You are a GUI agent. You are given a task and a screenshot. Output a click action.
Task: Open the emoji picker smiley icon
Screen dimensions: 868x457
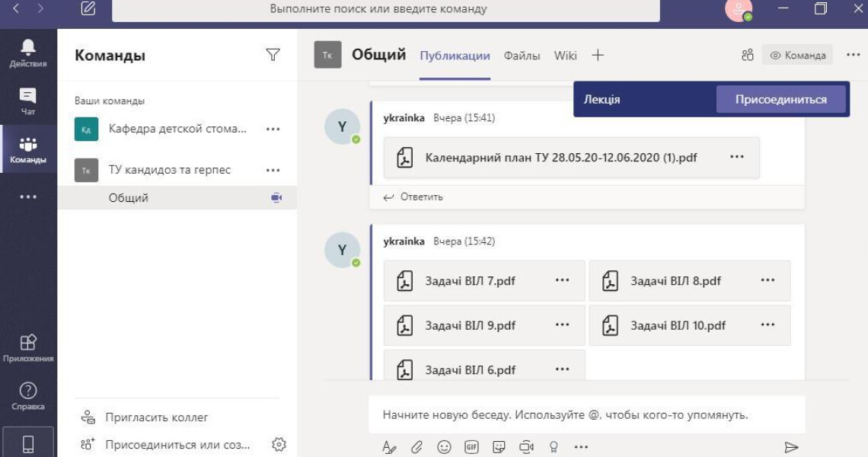tap(444, 447)
